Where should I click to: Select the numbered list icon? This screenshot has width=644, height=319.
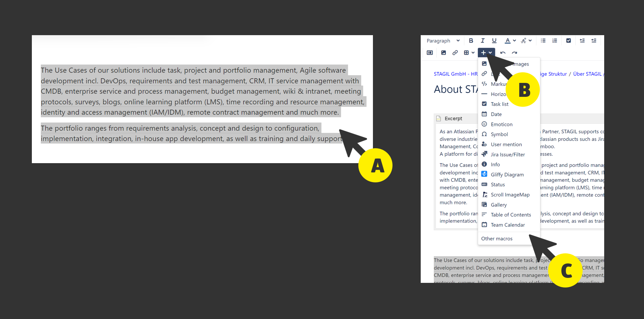coord(554,40)
